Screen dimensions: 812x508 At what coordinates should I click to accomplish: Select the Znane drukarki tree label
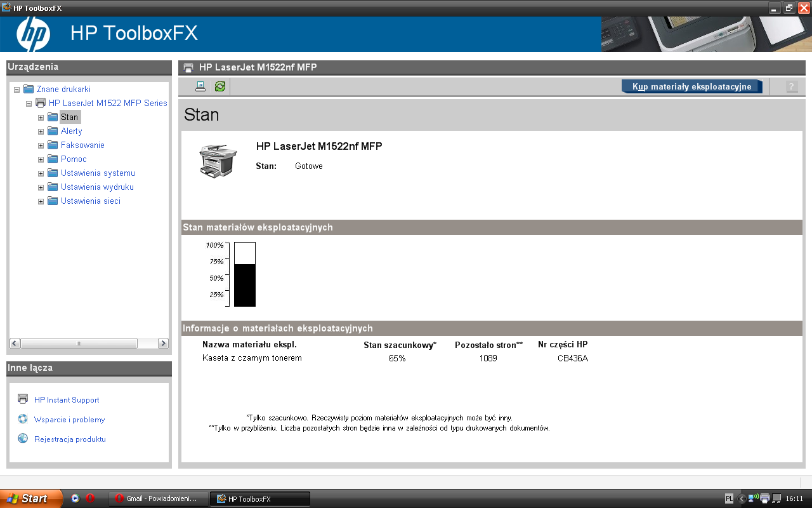[x=63, y=89]
